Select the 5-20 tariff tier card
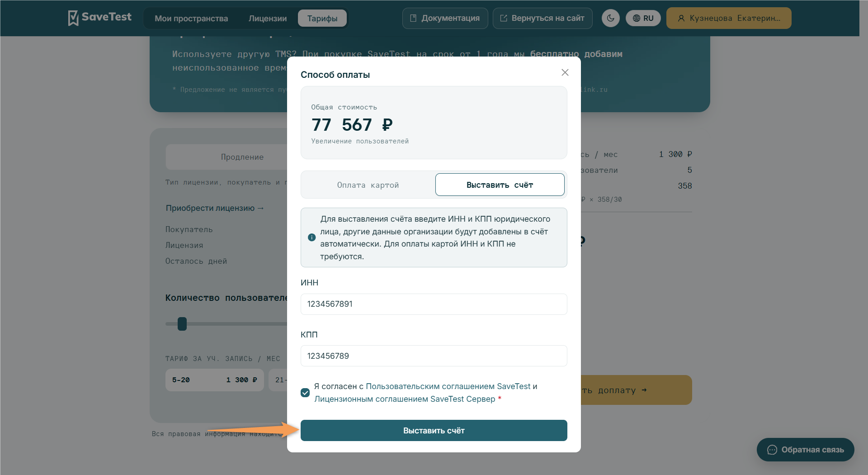This screenshot has width=868, height=475. point(215,380)
